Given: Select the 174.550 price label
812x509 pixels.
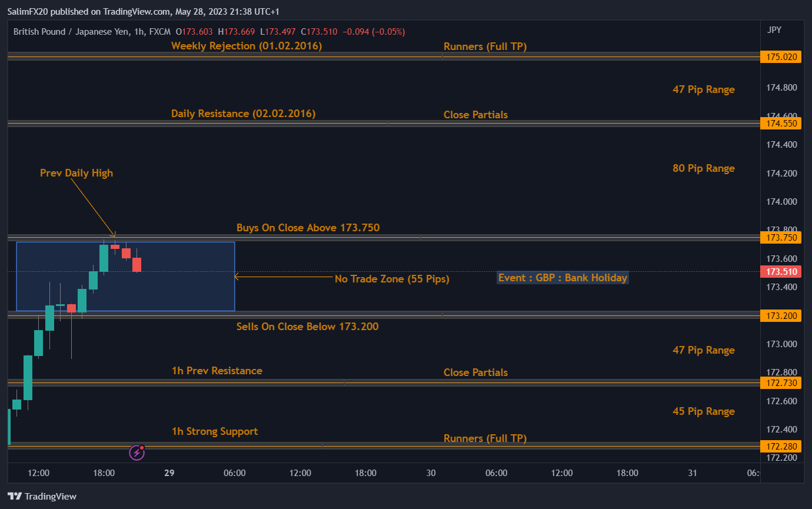Looking at the screenshot, I should coord(781,124).
